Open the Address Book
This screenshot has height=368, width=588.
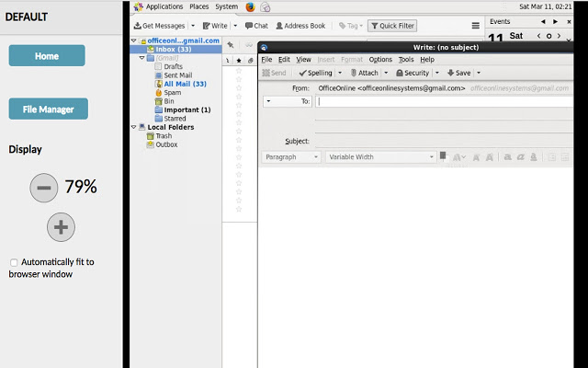click(300, 26)
